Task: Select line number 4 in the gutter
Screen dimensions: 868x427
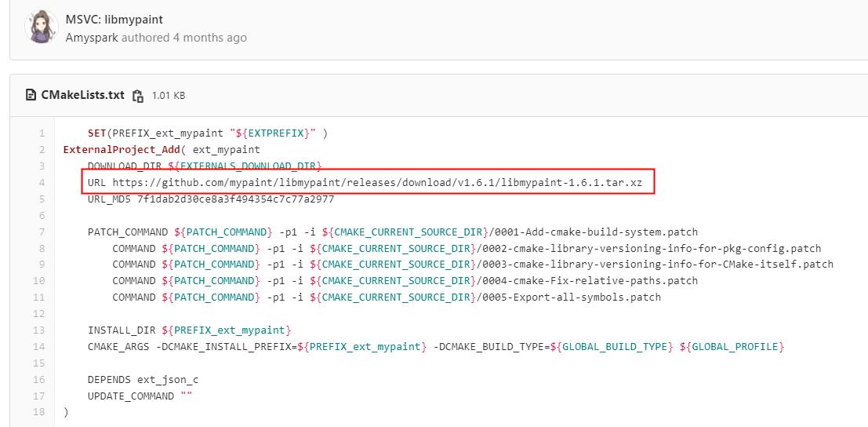Action: click(x=42, y=183)
